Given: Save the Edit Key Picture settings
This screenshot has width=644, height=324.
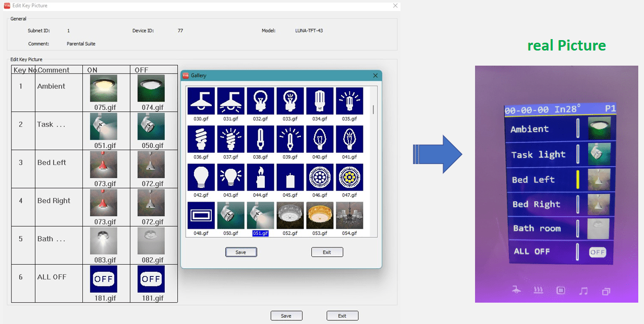Looking at the screenshot, I should (286, 316).
